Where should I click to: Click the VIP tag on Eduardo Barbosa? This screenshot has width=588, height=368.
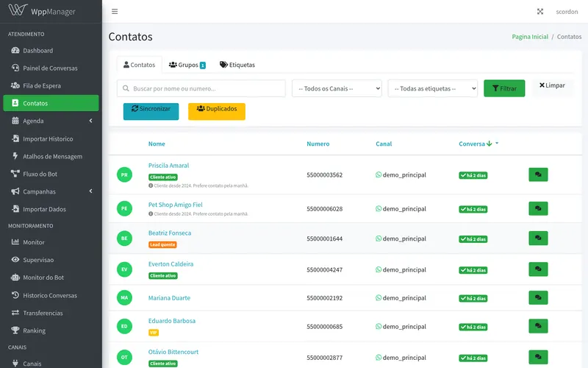pyautogui.click(x=154, y=333)
